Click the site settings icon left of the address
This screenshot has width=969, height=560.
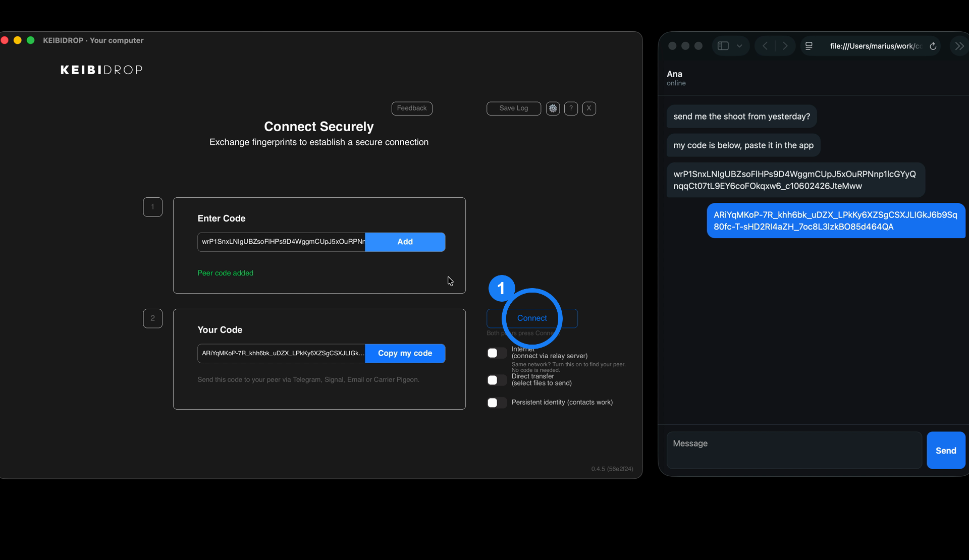click(809, 46)
